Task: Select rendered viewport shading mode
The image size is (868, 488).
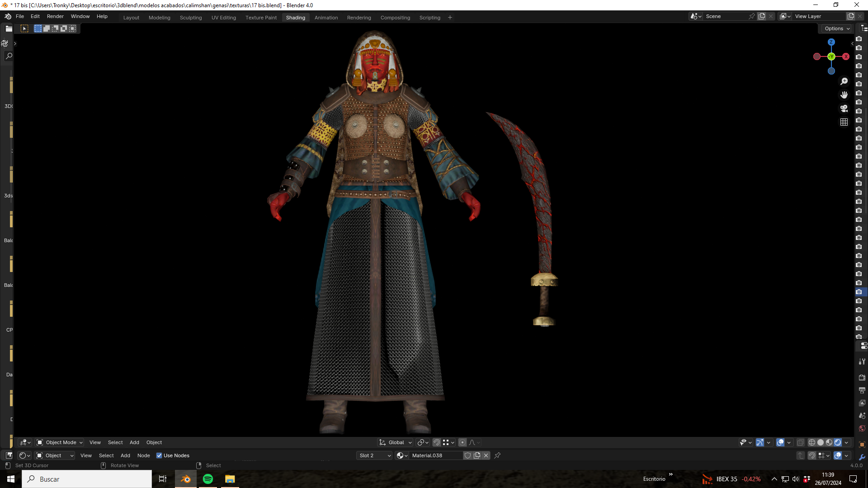Action: coord(838,443)
